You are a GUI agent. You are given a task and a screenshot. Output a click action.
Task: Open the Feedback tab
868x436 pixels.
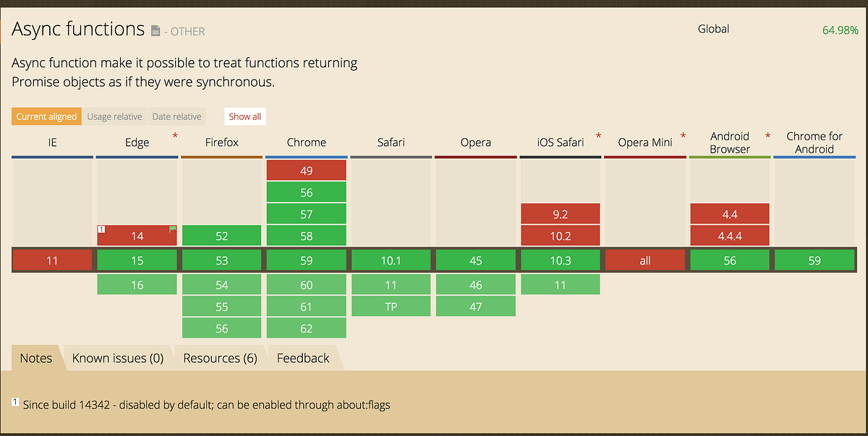click(x=302, y=357)
